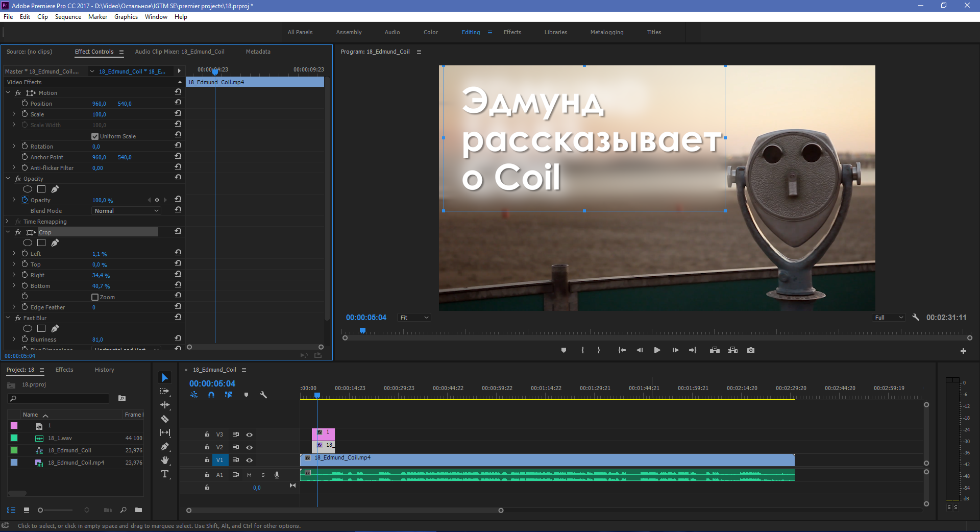Open Blend Mode dropdown
Image resolution: width=980 pixels, height=532 pixels.
(x=127, y=211)
